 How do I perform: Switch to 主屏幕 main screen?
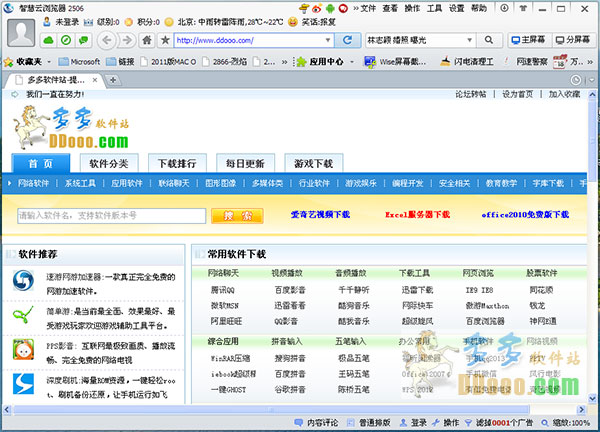click(x=529, y=40)
